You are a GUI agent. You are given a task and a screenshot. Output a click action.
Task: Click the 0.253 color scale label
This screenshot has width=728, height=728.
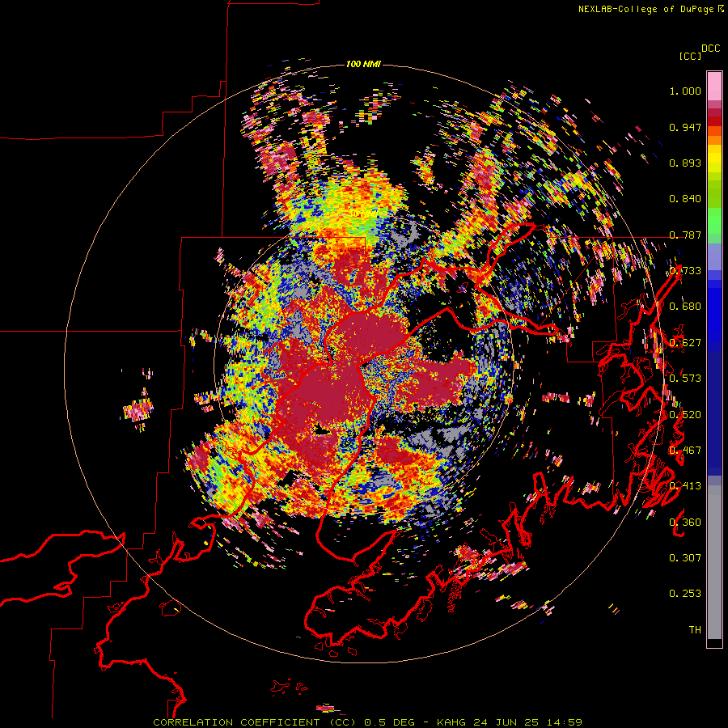click(685, 594)
